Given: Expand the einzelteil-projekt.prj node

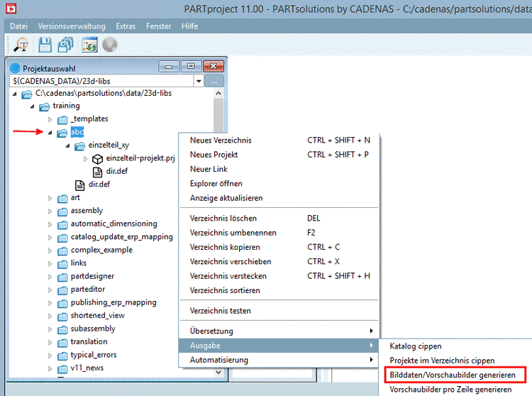Looking at the screenshot, I should [85, 159].
